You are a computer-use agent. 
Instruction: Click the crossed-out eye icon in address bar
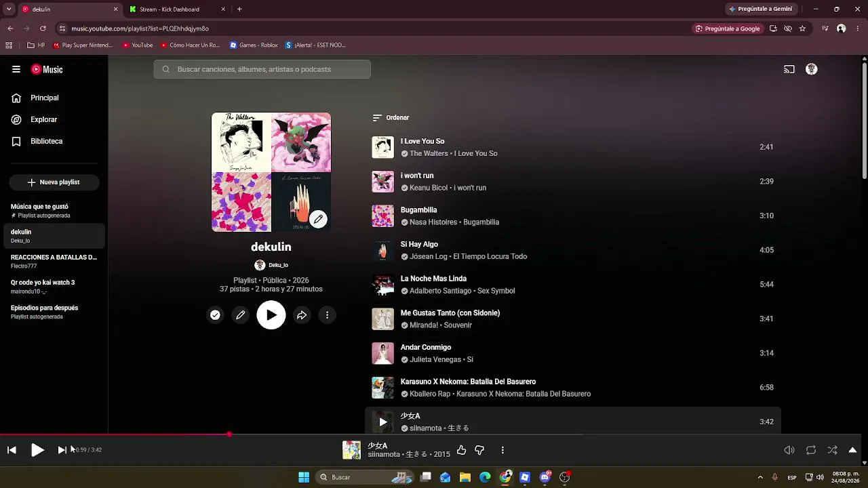coord(788,28)
